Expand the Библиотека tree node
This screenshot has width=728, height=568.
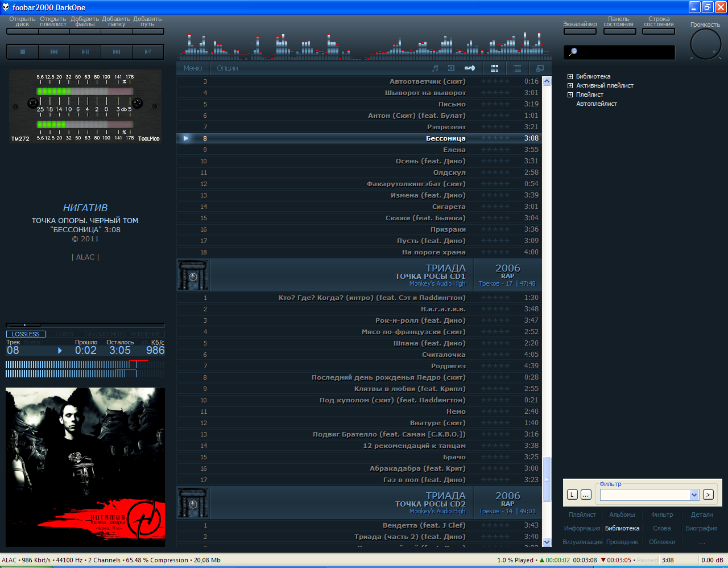click(x=570, y=77)
